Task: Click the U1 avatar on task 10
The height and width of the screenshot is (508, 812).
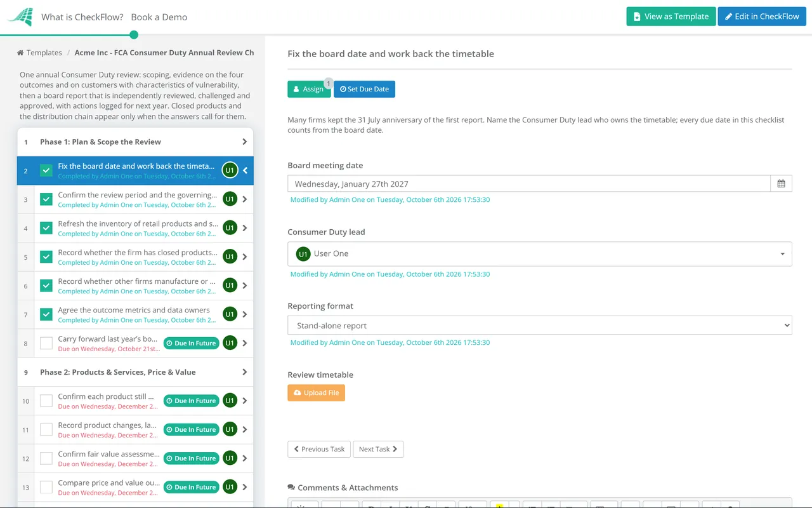Action: pos(230,401)
